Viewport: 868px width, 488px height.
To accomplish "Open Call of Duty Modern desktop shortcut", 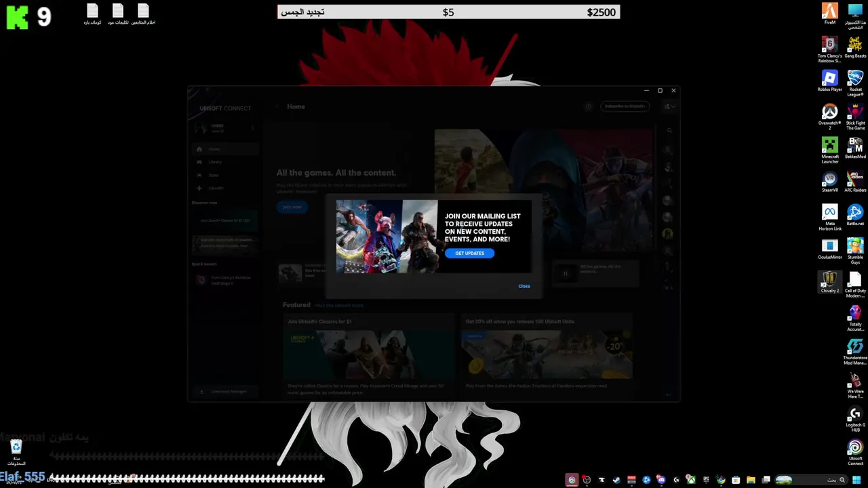I will tap(855, 285).
